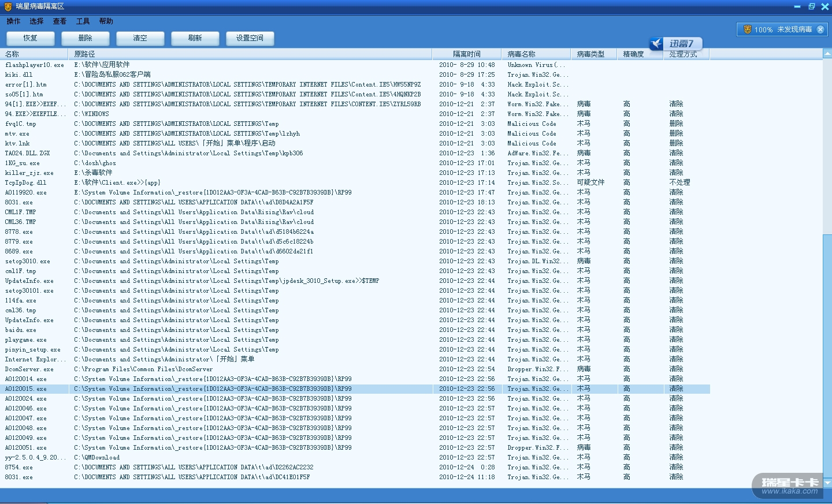The height and width of the screenshot is (504, 832).
Task: Click the C:\dosh\ghos path cell
Action: point(95,163)
